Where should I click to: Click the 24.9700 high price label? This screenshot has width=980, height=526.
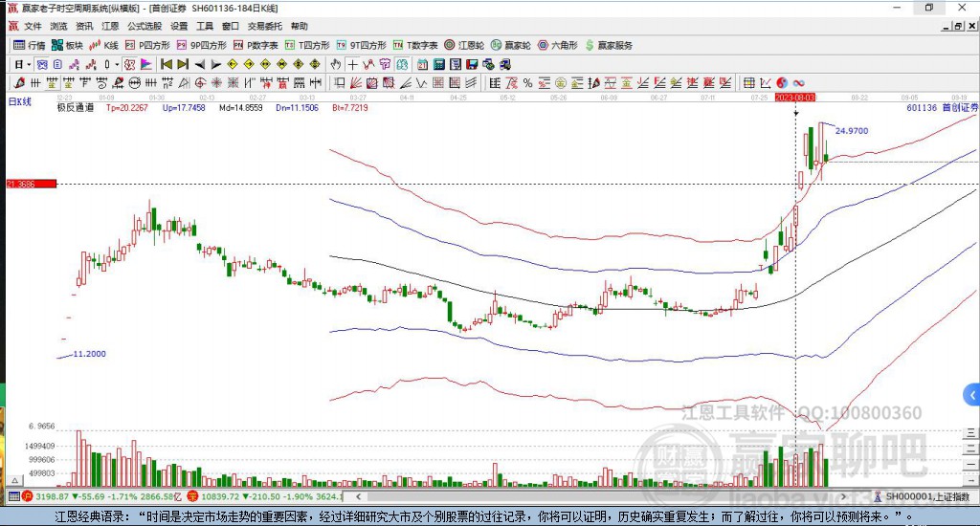[852, 131]
